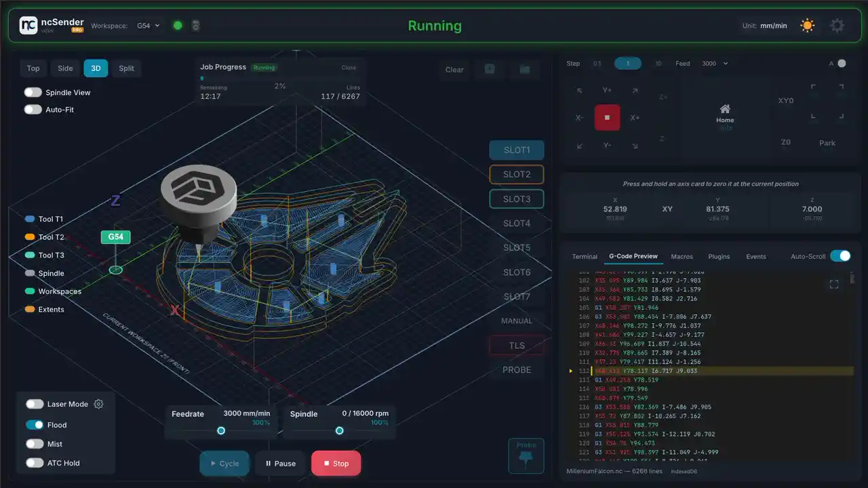Stop jogging with the red square button
The image size is (868, 488).
(607, 117)
